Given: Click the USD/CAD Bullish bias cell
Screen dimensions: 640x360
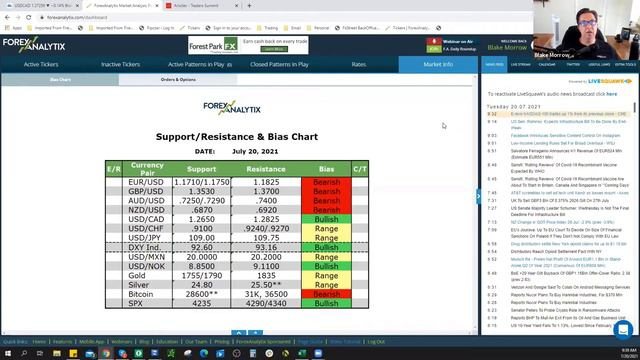Looking at the screenshot, I should click(327, 219).
